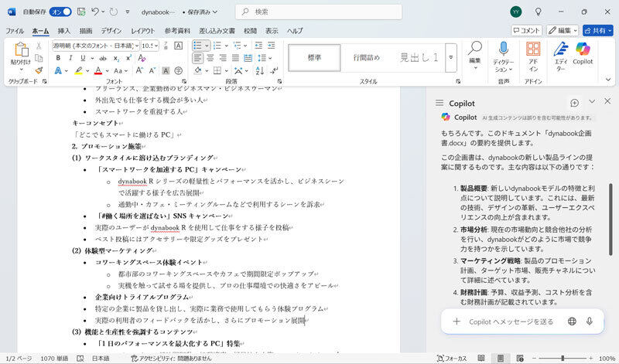Toggle Superscript formatting
Image resolution: width=619 pixels, height=364 pixels.
[128, 58]
